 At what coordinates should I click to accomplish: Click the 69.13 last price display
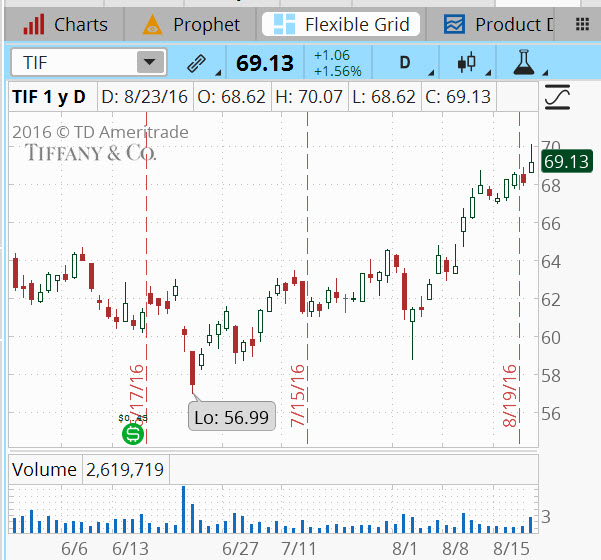265,63
